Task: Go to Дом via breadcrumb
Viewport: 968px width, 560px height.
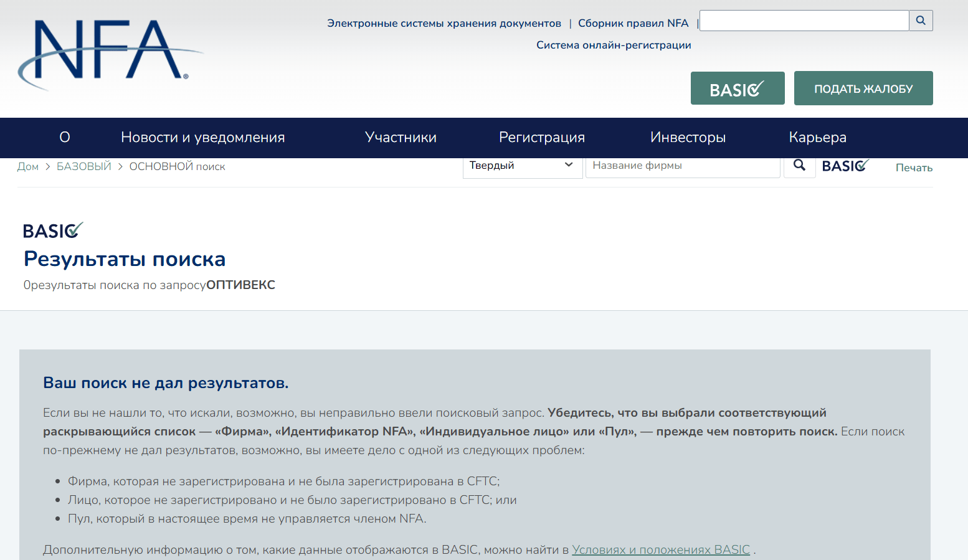Action: tap(28, 166)
